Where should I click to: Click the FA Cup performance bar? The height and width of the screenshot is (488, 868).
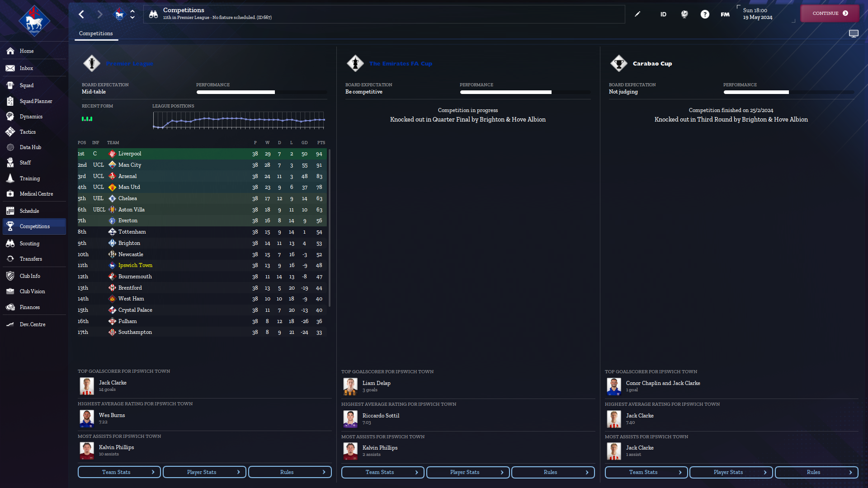525,92
